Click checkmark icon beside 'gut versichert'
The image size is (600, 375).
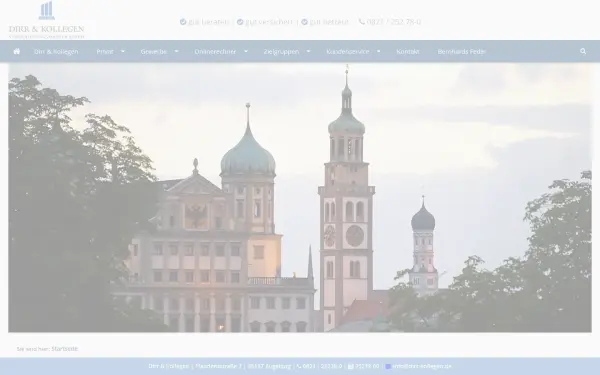(240, 22)
